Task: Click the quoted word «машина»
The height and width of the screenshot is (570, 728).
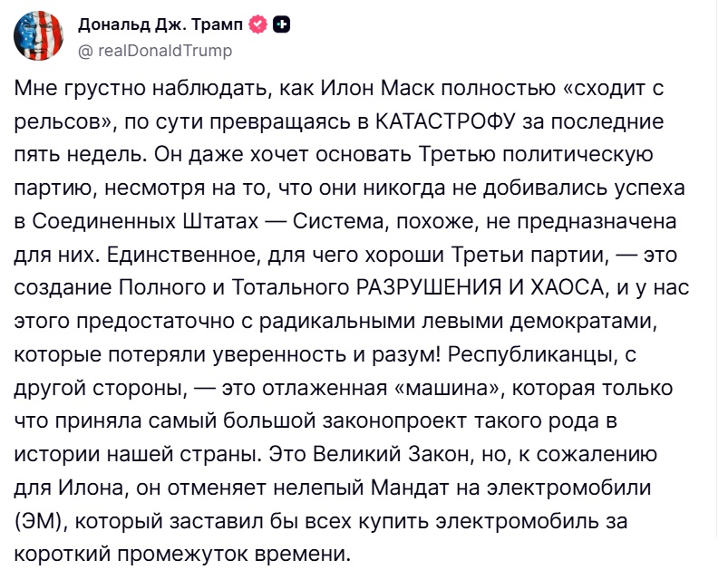Action: pos(448,388)
